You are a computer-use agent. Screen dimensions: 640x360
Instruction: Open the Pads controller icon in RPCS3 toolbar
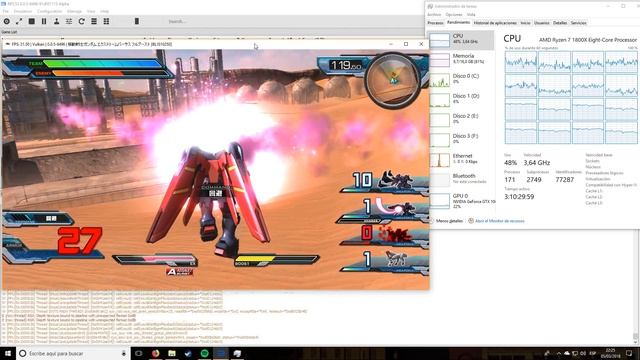tap(56, 21)
